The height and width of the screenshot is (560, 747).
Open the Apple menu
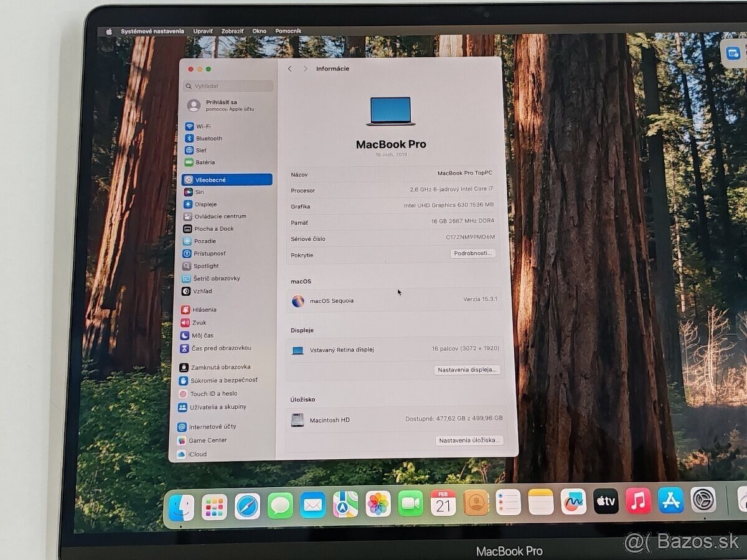(x=109, y=31)
